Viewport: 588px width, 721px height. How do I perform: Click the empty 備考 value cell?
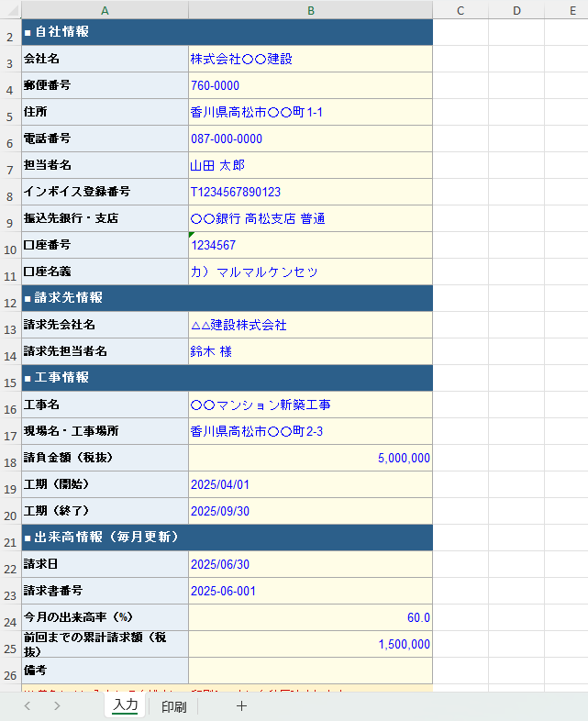point(310,671)
